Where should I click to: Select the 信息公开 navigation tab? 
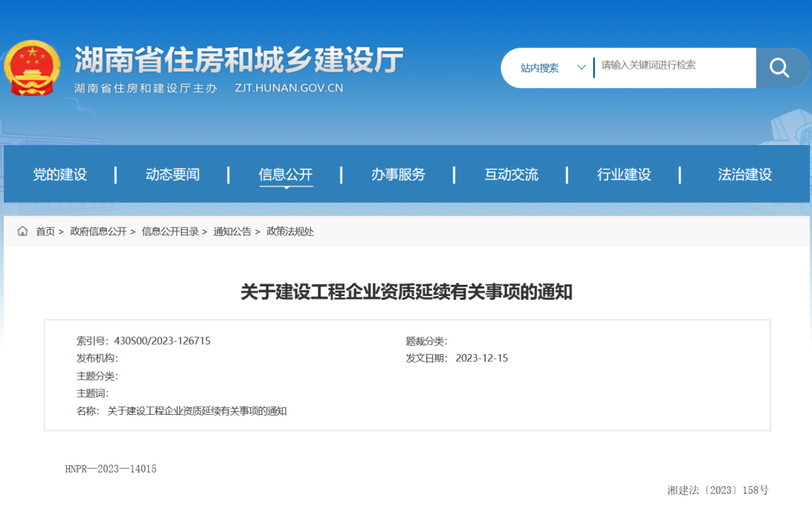click(285, 174)
